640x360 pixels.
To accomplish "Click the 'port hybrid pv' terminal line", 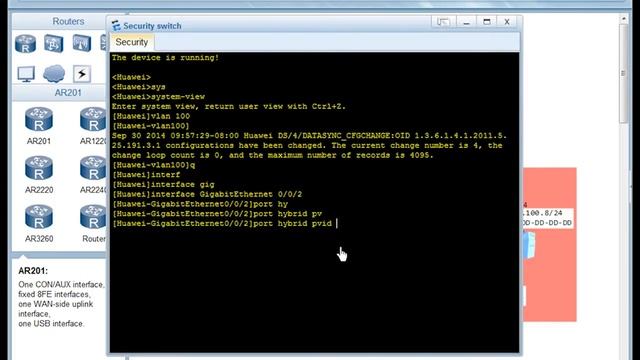I will coord(217,214).
